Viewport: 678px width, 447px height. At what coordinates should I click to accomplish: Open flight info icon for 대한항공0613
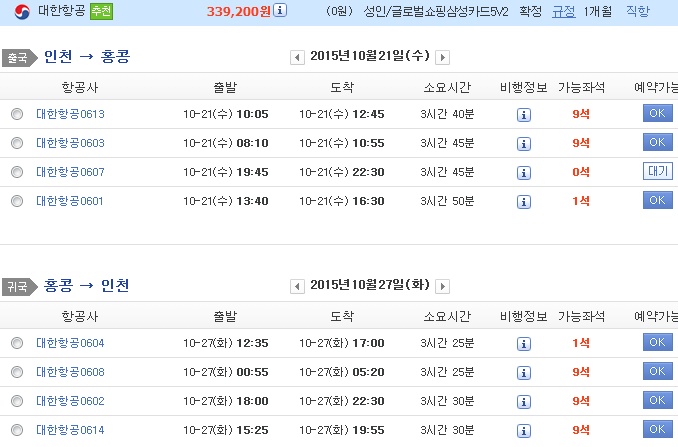coord(524,115)
